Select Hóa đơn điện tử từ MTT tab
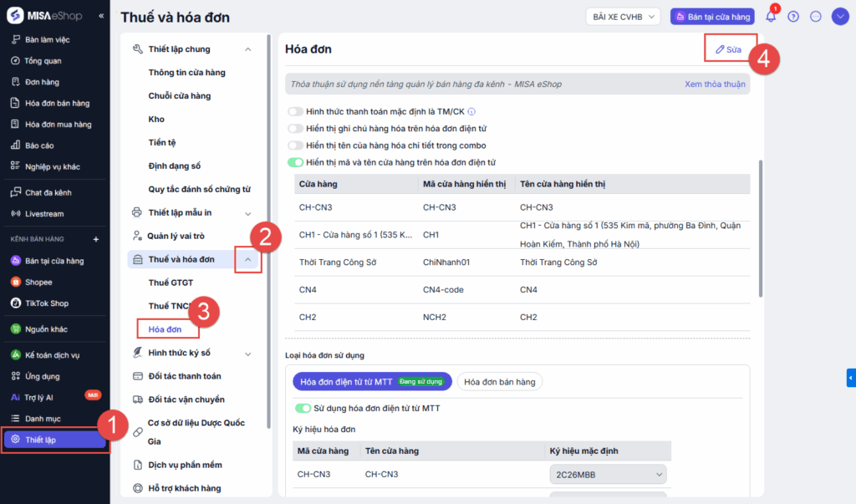856x504 pixels. pyautogui.click(x=372, y=382)
